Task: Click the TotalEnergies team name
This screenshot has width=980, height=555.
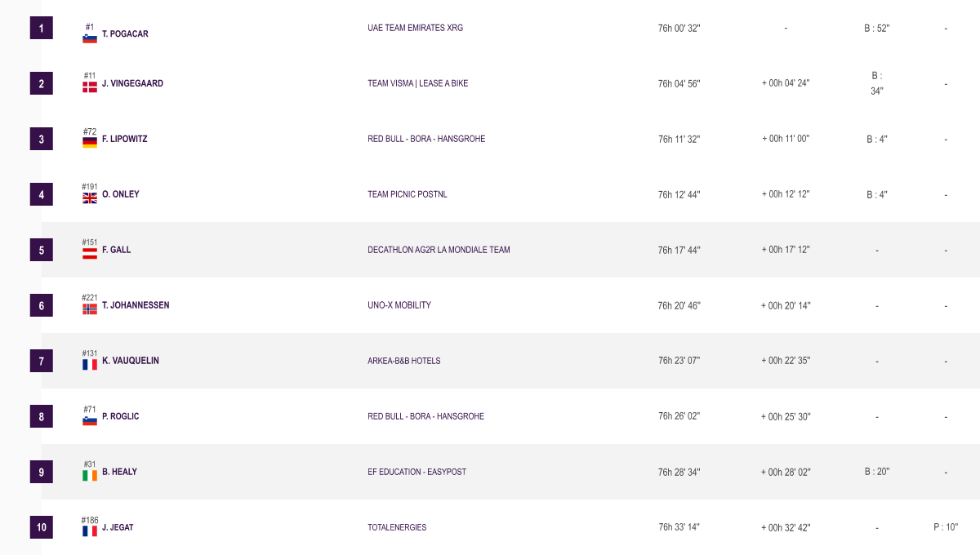Action: coord(397,527)
